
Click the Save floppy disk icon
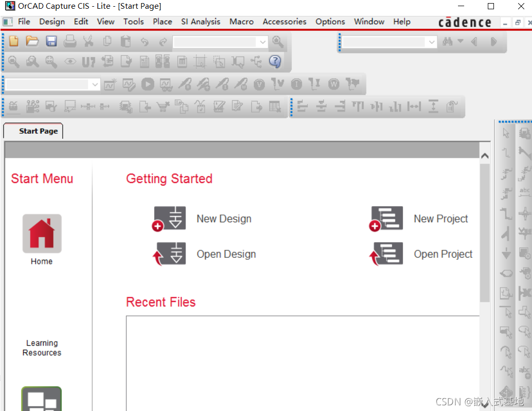pos(51,42)
